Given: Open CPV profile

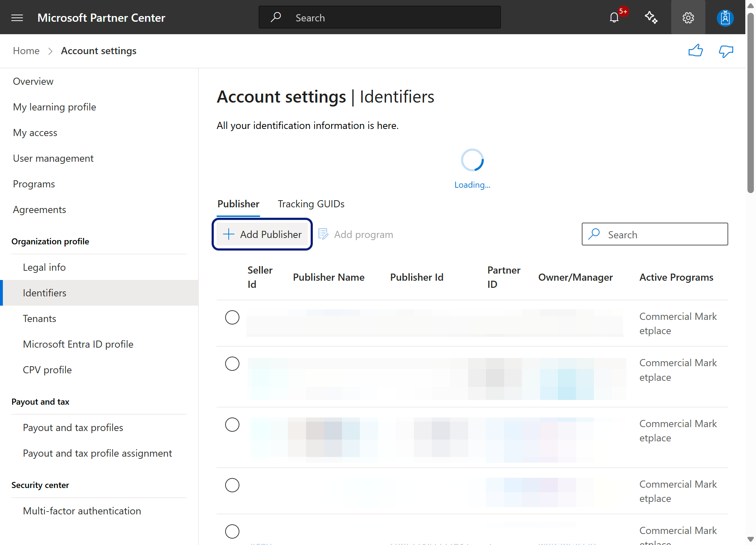Looking at the screenshot, I should tap(47, 370).
